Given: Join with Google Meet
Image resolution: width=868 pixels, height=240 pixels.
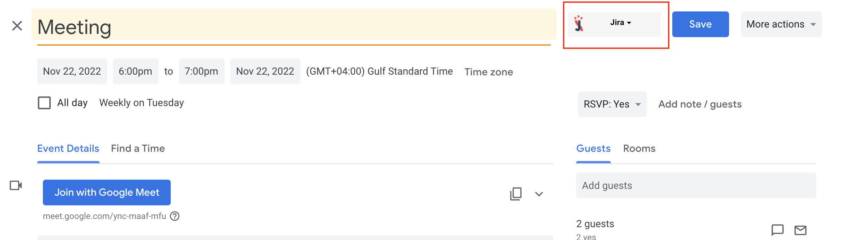Looking at the screenshot, I should (106, 192).
